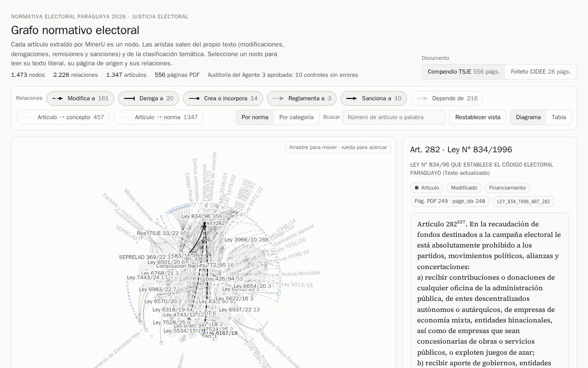Select the "Res. TSJE 33/22 95" graph node
This screenshot has height=368, width=588.
coord(162,233)
